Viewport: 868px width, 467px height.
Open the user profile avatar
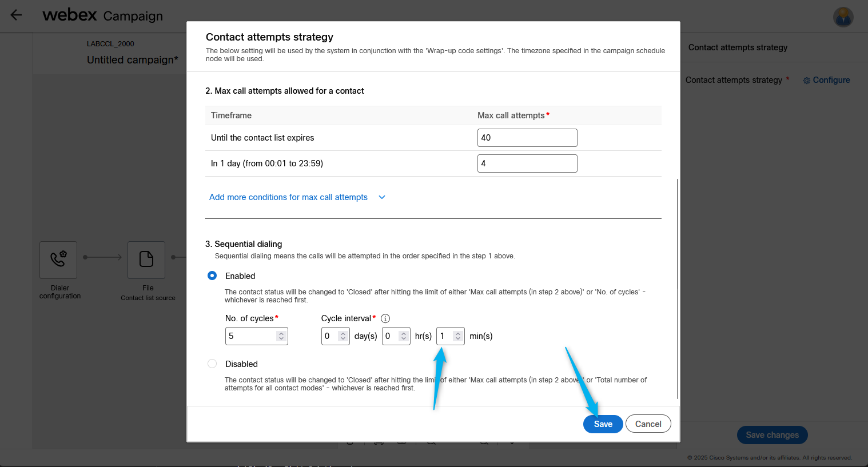pyautogui.click(x=843, y=17)
